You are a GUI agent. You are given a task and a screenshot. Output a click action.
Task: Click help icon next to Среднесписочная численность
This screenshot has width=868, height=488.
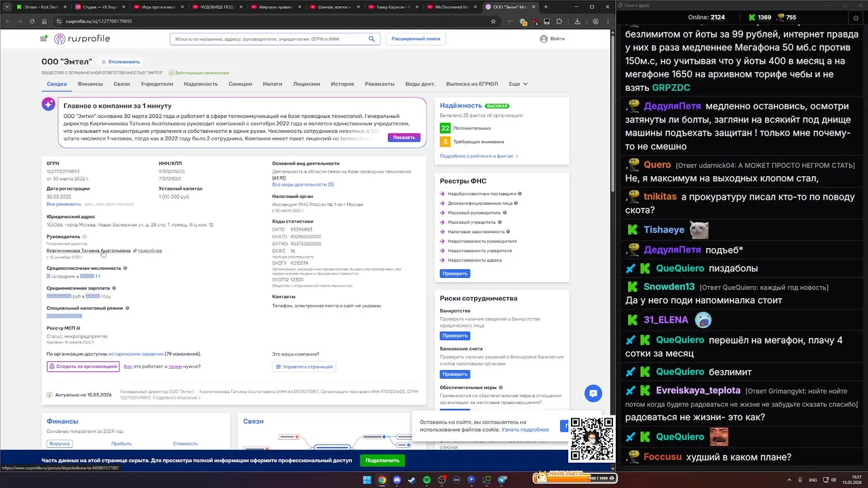(125, 268)
